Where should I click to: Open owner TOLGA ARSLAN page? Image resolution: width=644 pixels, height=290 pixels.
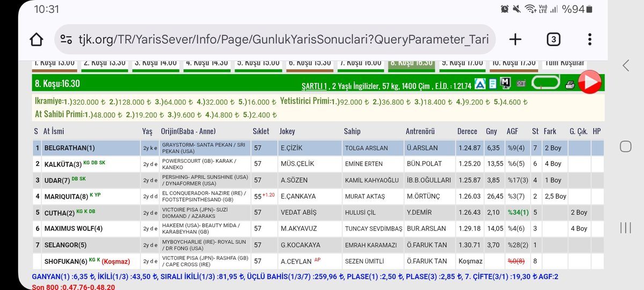[366, 148]
